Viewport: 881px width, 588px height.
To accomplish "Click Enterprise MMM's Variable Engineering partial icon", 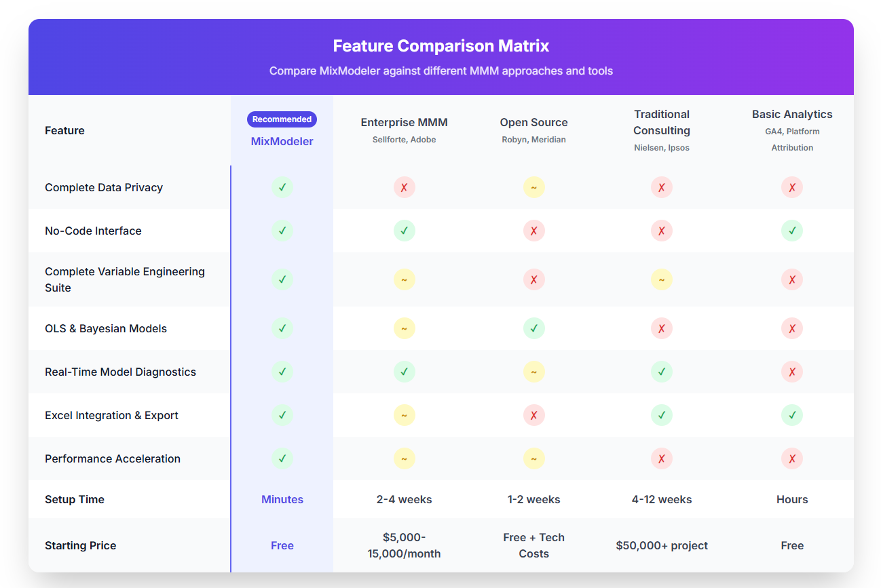I will click(x=404, y=279).
